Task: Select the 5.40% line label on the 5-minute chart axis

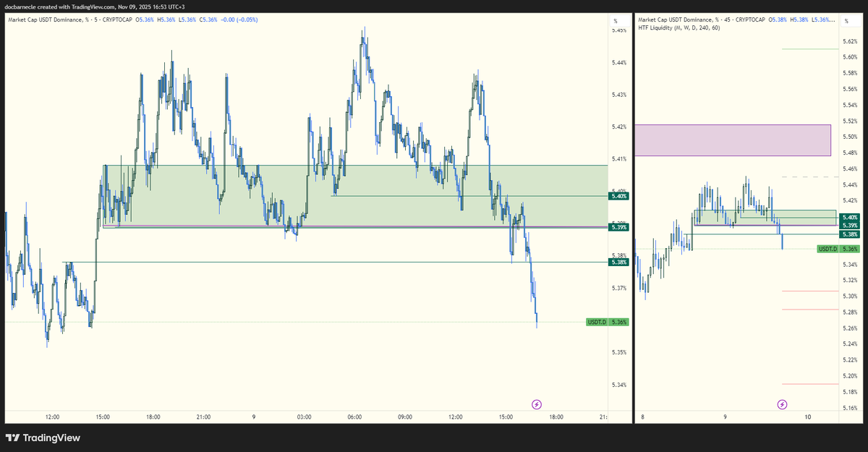Action: click(619, 196)
